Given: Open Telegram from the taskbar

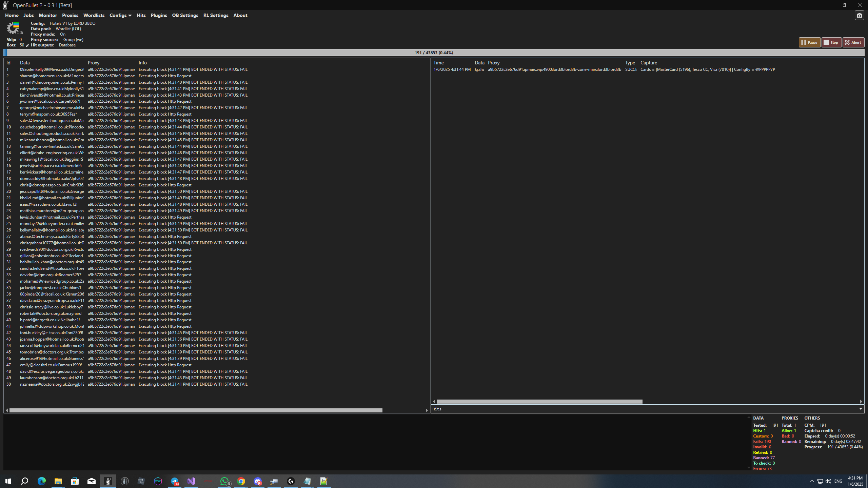Looking at the screenshot, I should 175,481.
